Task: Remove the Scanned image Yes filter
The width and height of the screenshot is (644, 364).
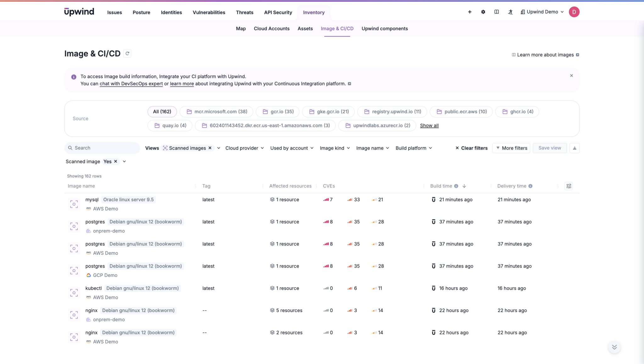Action: pos(115,161)
